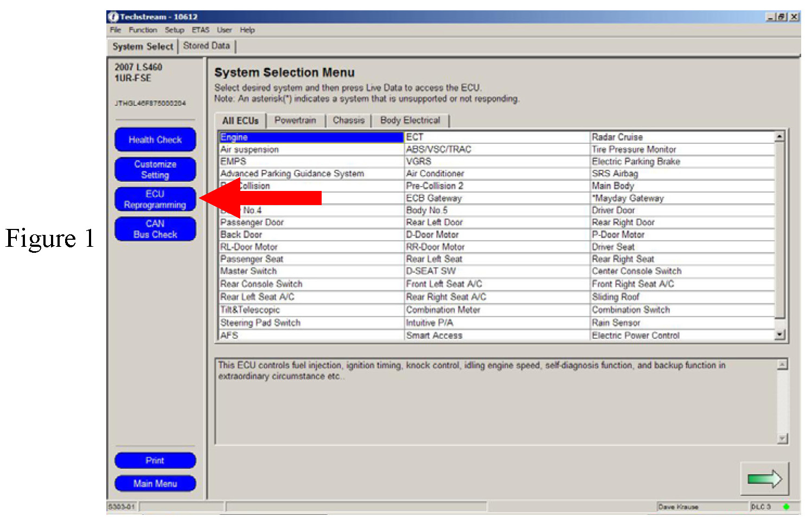Image resolution: width=812 pixels, height=524 pixels.
Task: Click the green next arrow button
Action: point(764,478)
